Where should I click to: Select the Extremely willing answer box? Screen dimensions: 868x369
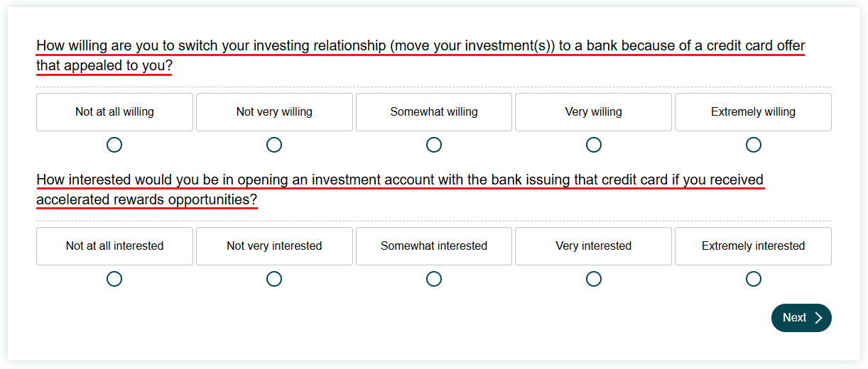(x=754, y=112)
